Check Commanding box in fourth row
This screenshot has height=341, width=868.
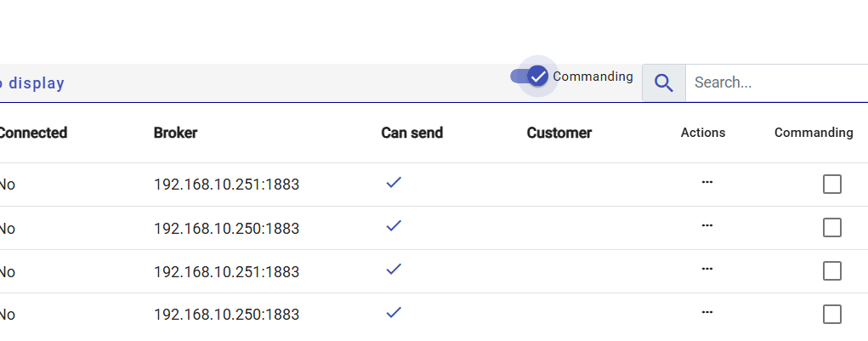832,315
